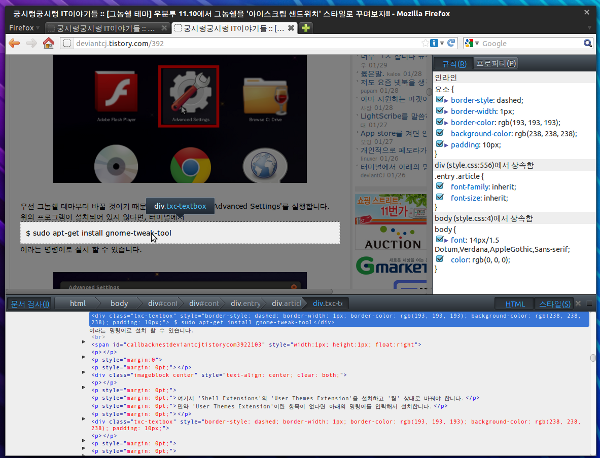Expand the border-width property arrow
The width and height of the screenshot is (600, 458).
tap(446, 112)
